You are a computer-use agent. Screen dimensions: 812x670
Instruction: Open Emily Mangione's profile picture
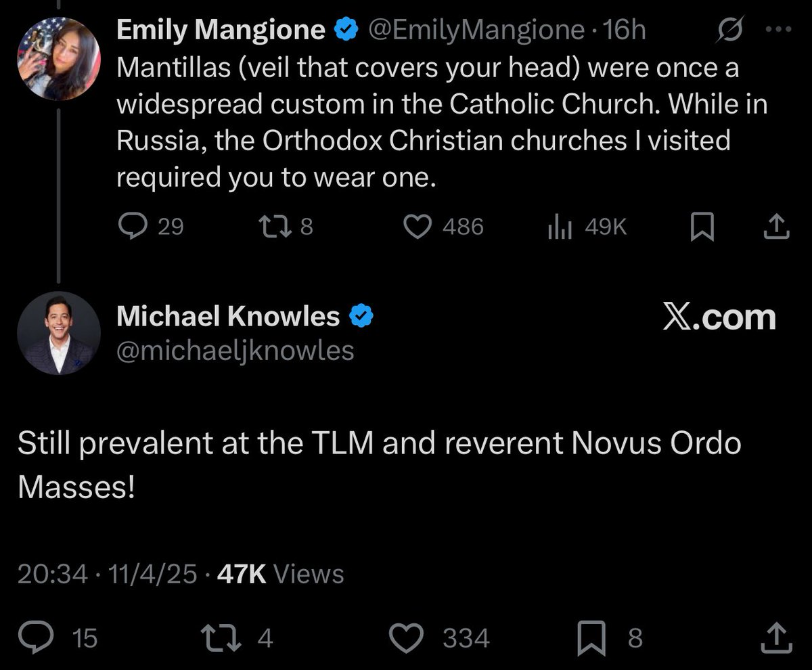coord(59,58)
